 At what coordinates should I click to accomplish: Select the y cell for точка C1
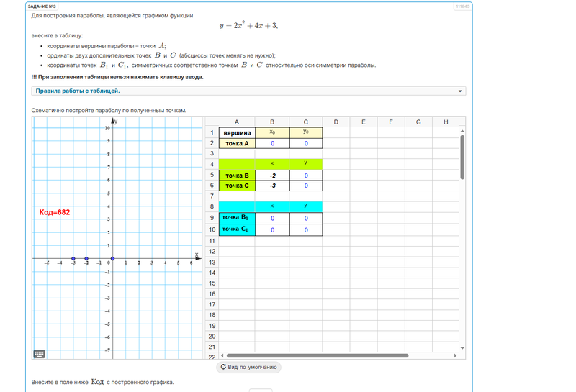(x=306, y=230)
